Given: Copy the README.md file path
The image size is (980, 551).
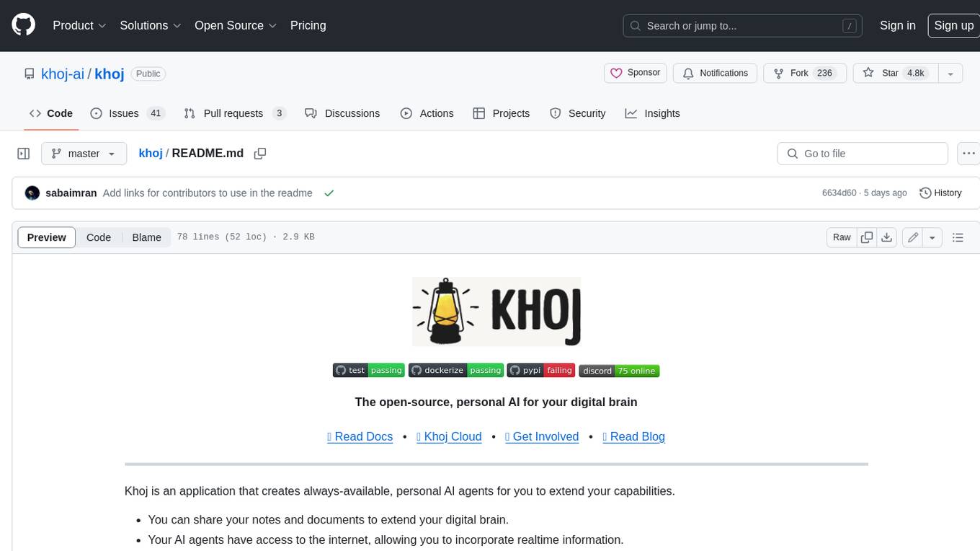Looking at the screenshot, I should point(260,154).
